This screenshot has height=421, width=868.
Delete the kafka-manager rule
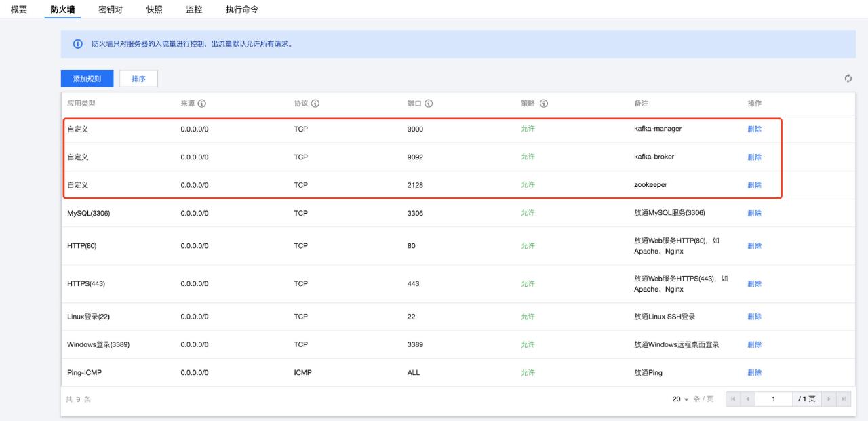pos(754,129)
